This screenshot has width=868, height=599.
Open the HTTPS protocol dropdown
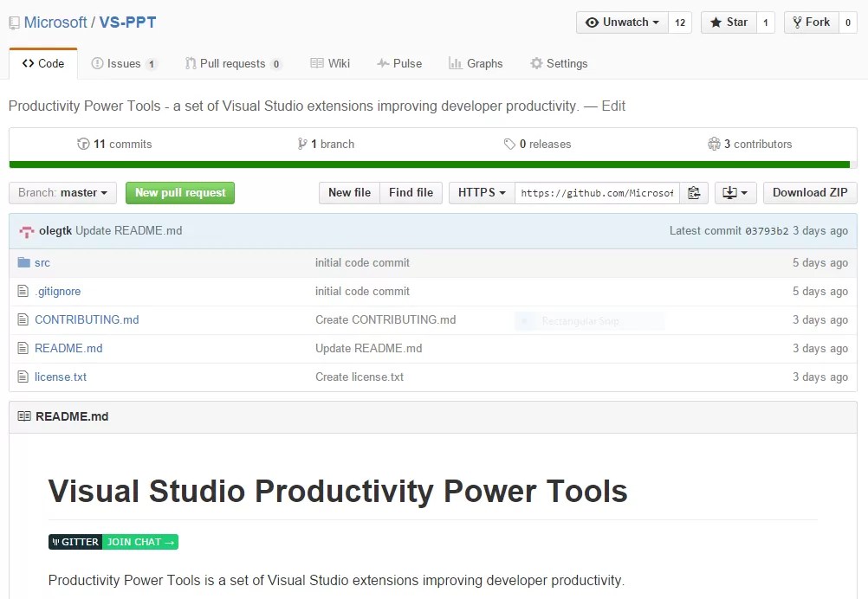481,193
